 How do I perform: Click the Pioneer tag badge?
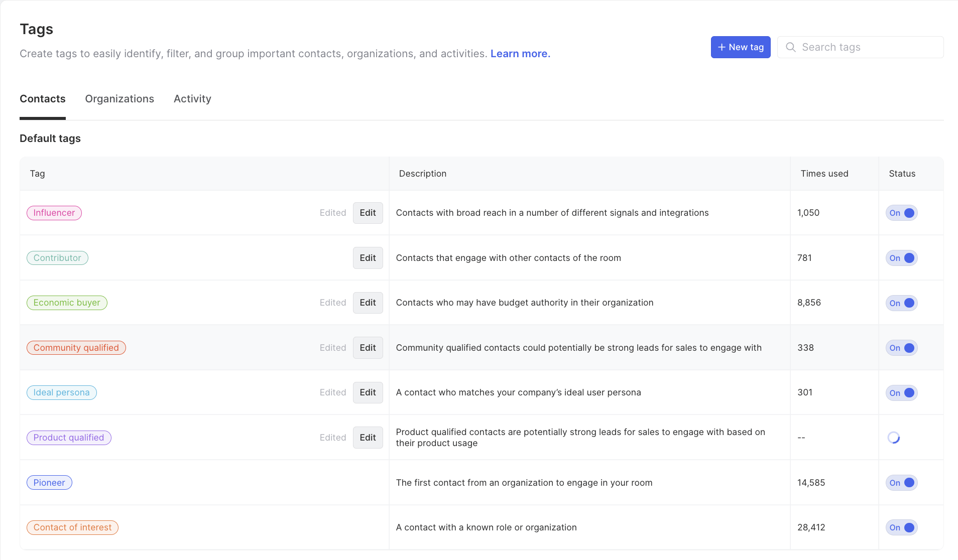[x=49, y=483]
